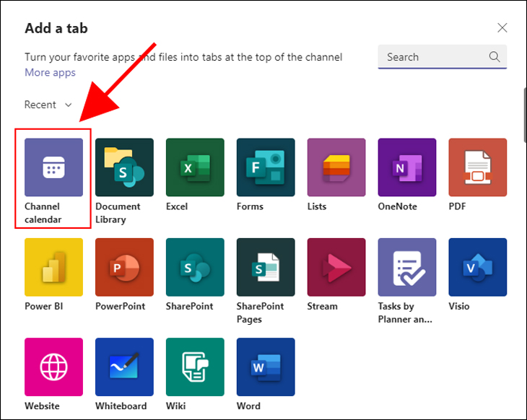527x420 pixels.
Task: Click the 'Tasks by Planner an...' label
Action: pos(405,312)
